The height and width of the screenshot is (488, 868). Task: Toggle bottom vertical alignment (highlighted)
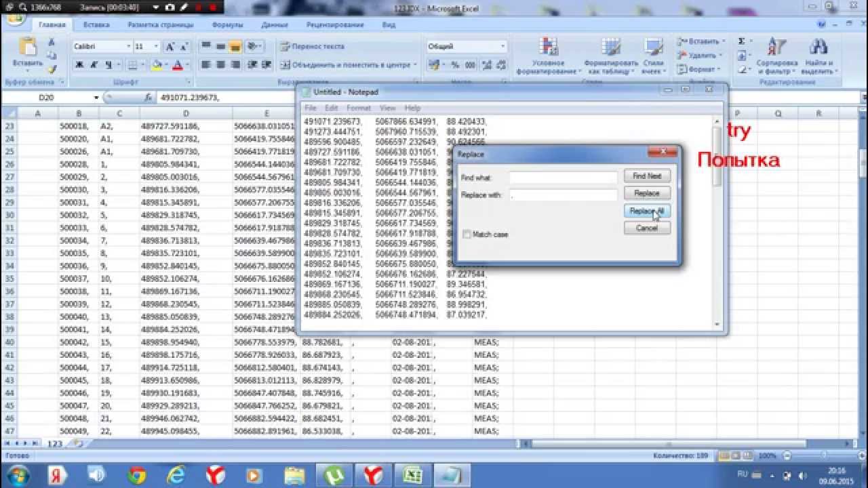click(235, 47)
